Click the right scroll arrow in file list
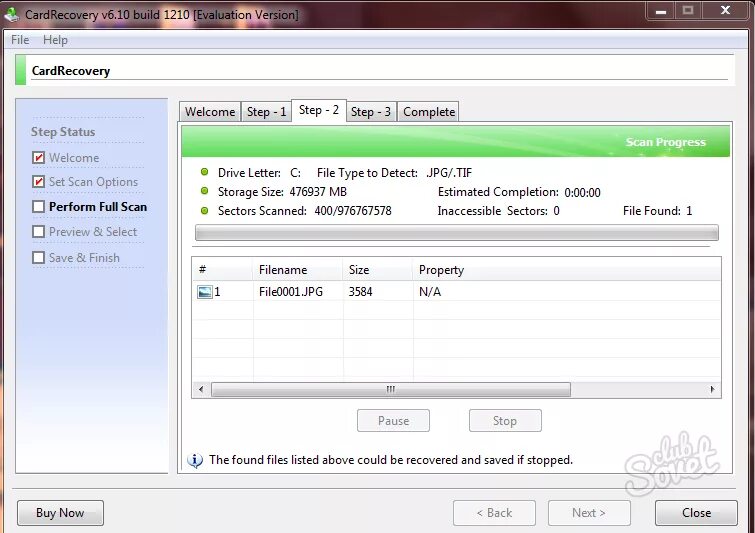 pyautogui.click(x=712, y=389)
